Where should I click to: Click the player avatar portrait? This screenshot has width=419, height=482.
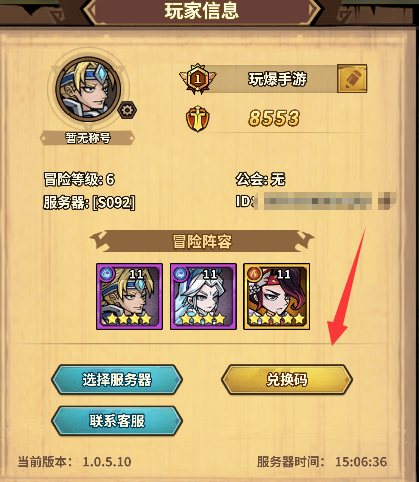point(88,89)
